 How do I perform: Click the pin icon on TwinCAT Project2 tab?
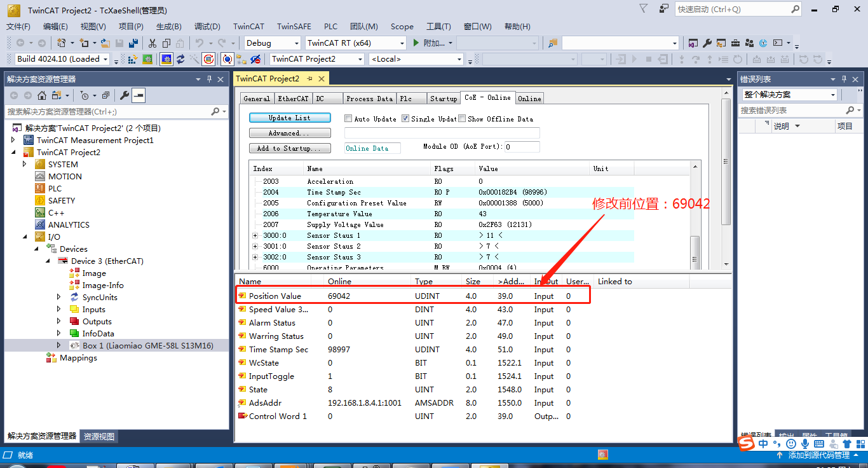pyautogui.click(x=310, y=79)
